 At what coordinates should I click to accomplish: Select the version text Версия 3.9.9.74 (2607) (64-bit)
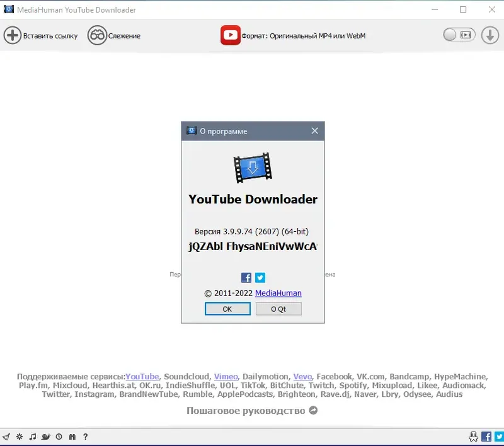(x=251, y=231)
